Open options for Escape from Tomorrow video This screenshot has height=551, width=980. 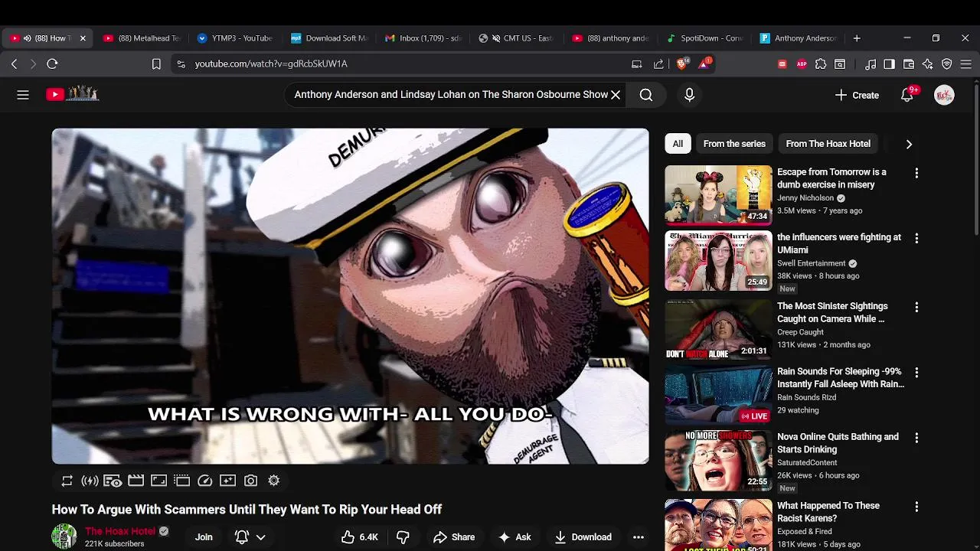[x=916, y=173]
